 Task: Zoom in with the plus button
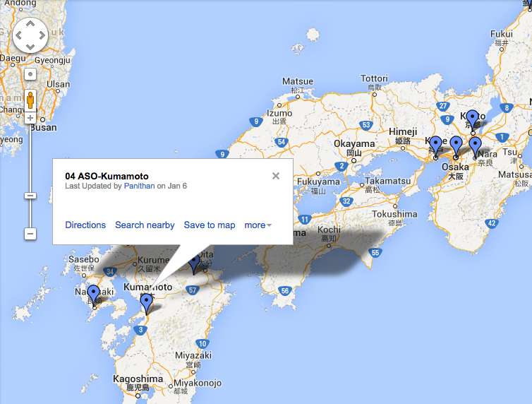[x=30, y=118]
